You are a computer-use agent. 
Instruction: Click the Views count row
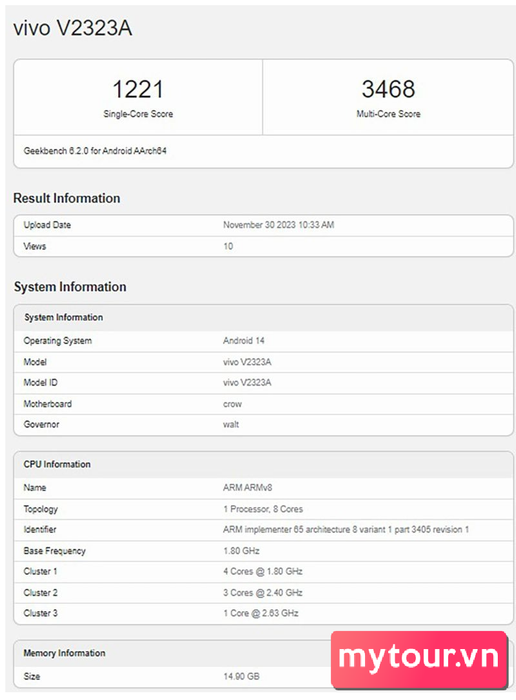[263, 246]
